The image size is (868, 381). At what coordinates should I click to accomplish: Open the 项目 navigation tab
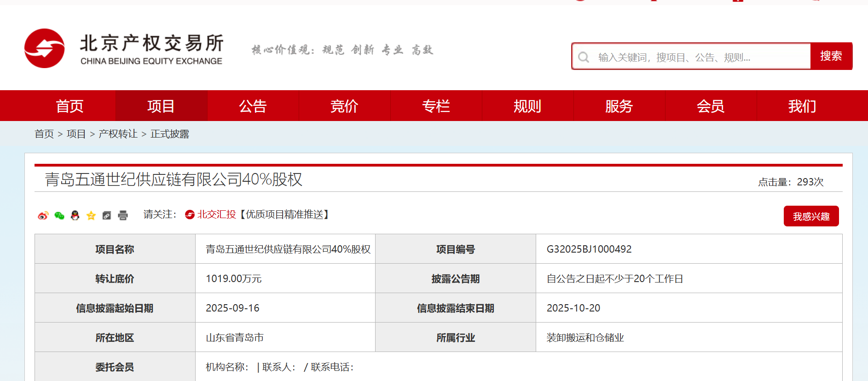pos(161,106)
